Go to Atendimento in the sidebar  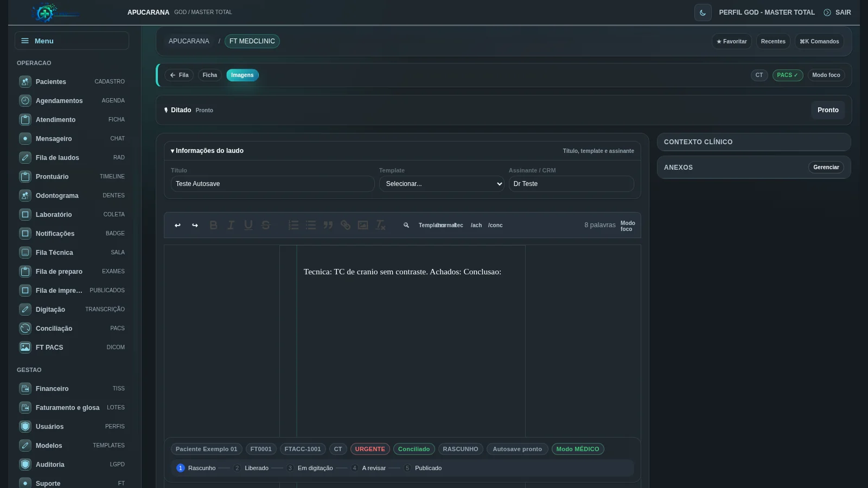point(72,120)
